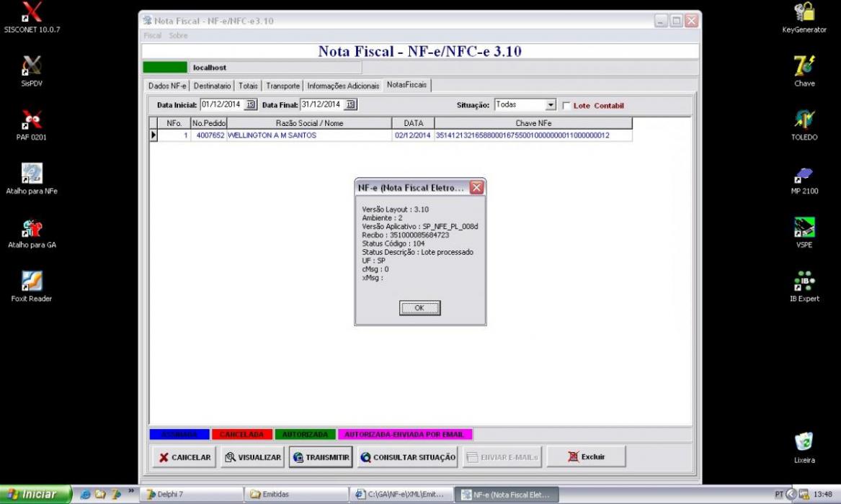Viewport: 841px width, 504px height.
Task: Click the Excluir button
Action: pos(586,457)
